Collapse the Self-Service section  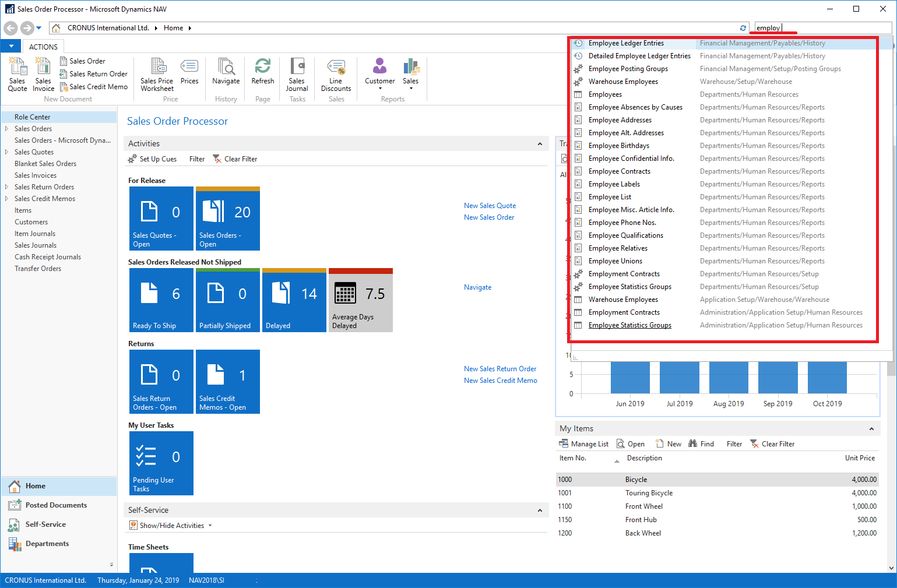(x=540, y=510)
